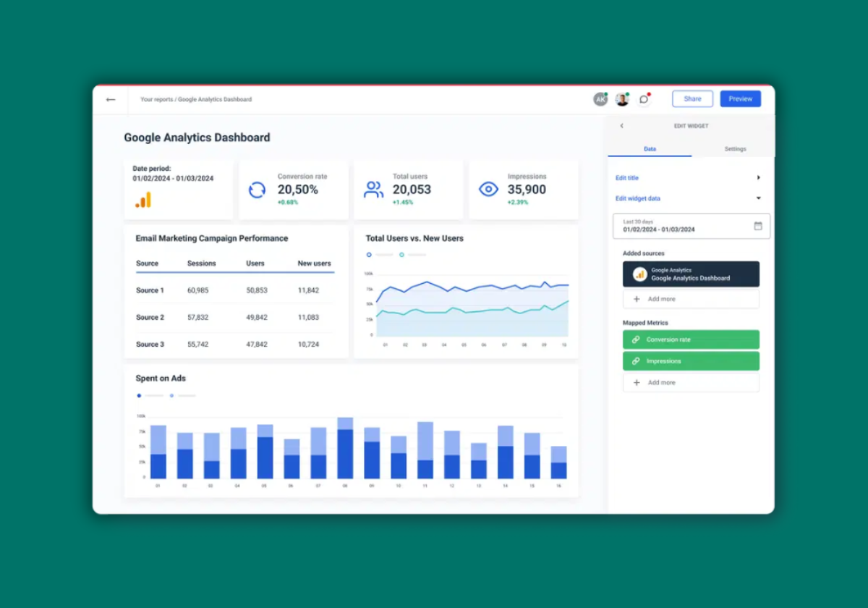Open the profile photo avatar
The height and width of the screenshot is (608, 868).
[x=622, y=99]
